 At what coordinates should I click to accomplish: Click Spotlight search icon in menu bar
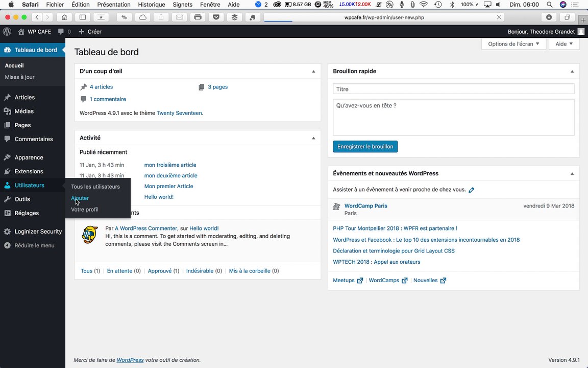tap(549, 5)
